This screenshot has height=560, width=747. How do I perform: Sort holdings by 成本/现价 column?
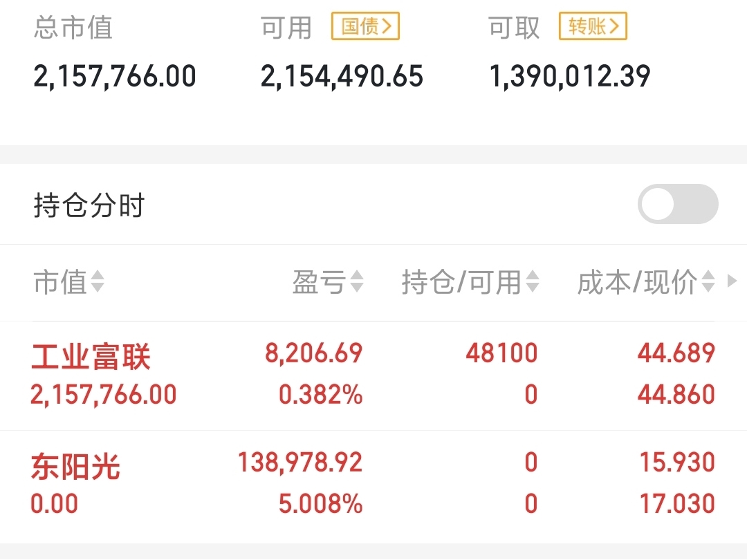tap(647, 281)
